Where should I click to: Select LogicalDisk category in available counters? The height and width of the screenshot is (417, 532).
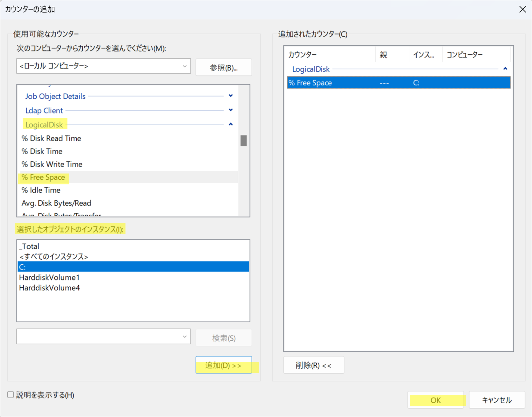tap(44, 125)
